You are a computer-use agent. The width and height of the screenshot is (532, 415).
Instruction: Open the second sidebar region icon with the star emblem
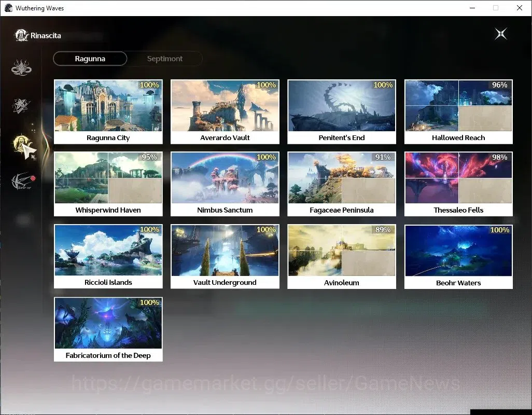pyautogui.click(x=21, y=105)
